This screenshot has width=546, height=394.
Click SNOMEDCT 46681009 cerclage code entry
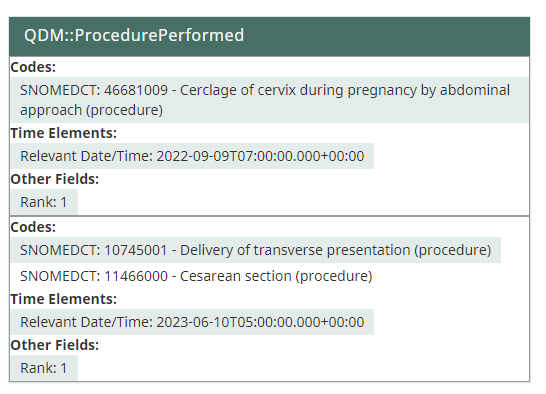click(269, 100)
